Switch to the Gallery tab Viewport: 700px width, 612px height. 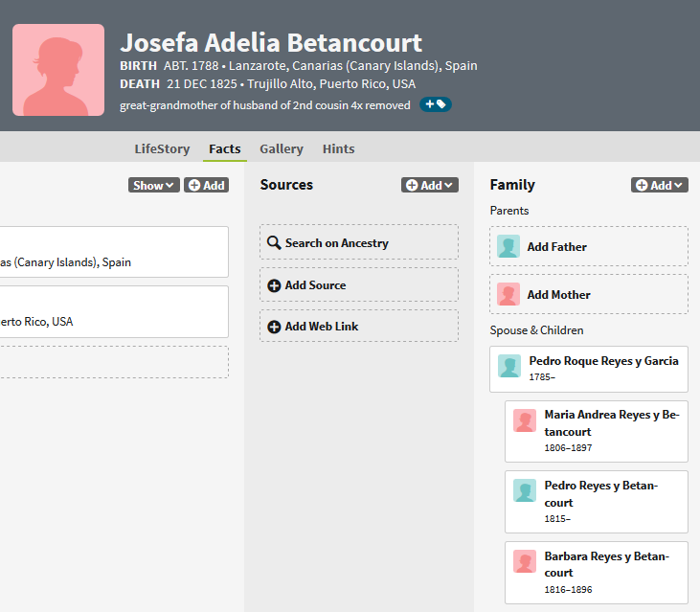pyautogui.click(x=281, y=148)
